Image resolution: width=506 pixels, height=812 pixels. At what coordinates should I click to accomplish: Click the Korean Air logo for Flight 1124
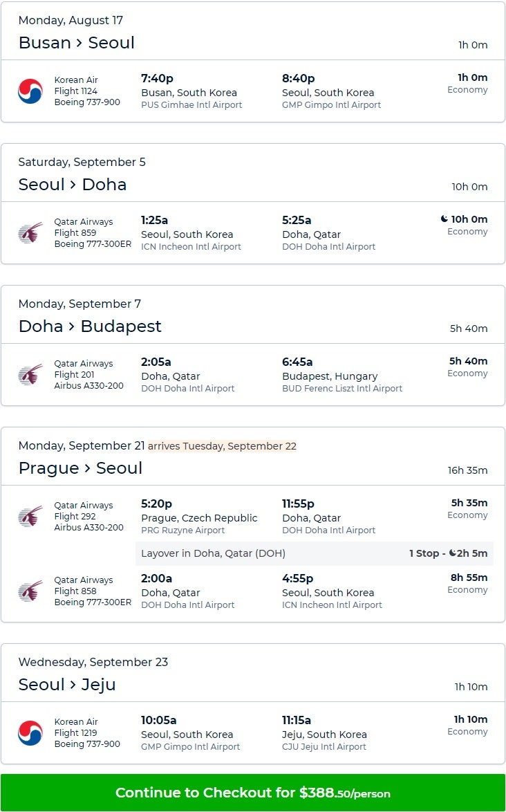pyautogui.click(x=30, y=91)
